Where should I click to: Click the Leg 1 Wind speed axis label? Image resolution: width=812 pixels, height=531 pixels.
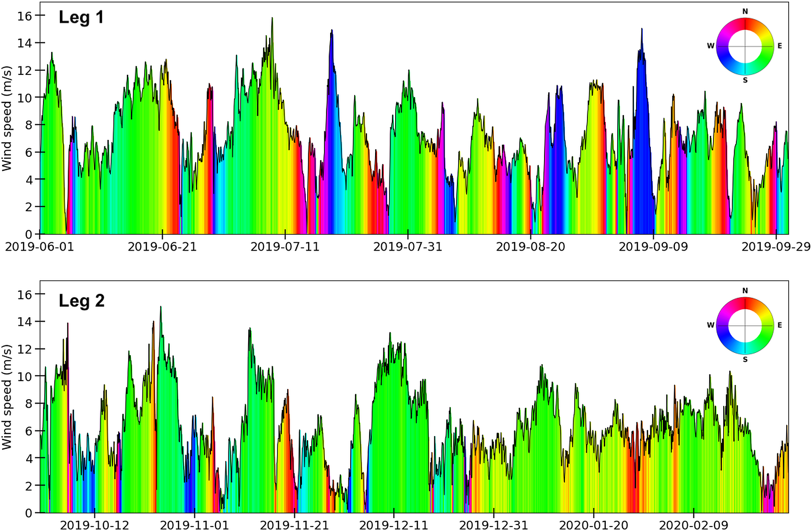click(x=7, y=119)
